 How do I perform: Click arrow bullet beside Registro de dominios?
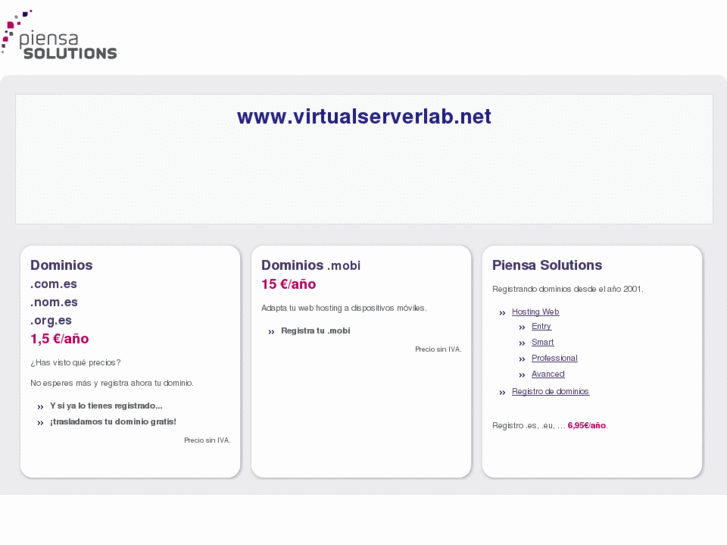[502, 393]
